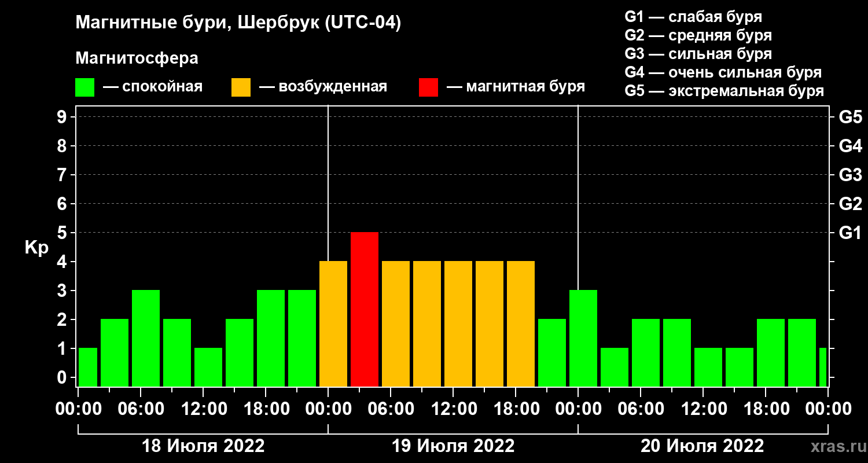Click the '— магнитная буря' legend label
Viewport: 868px width, 463px height.
[x=516, y=87]
